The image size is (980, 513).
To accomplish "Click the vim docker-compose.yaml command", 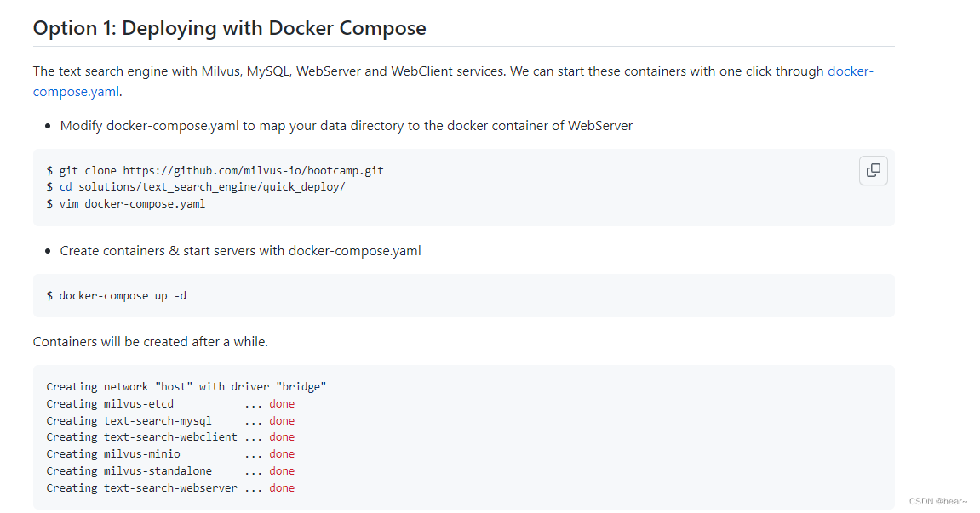I will click(x=126, y=203).
